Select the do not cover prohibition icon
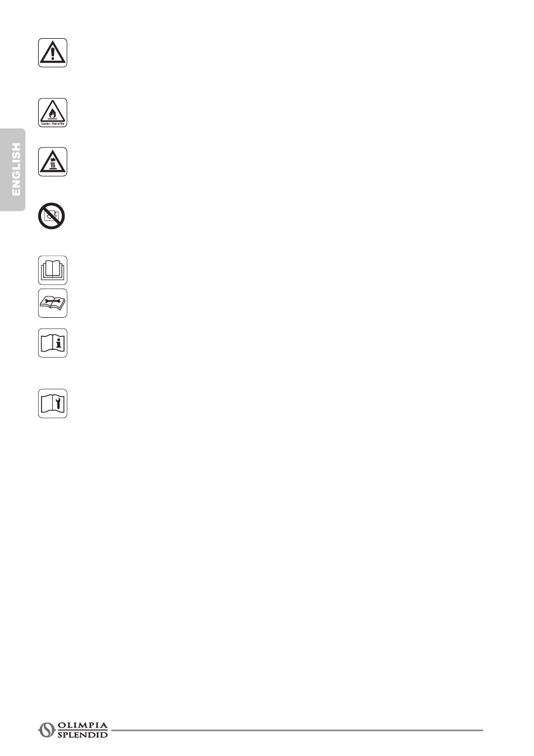Screen dimensions: 534x756 pyautogui.click(x=52, y=217)
